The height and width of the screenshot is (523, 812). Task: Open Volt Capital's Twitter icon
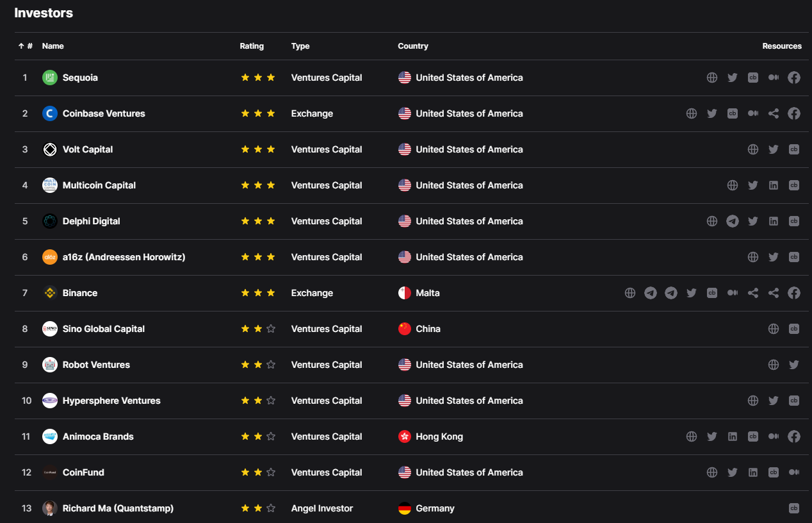pos(773,149)
